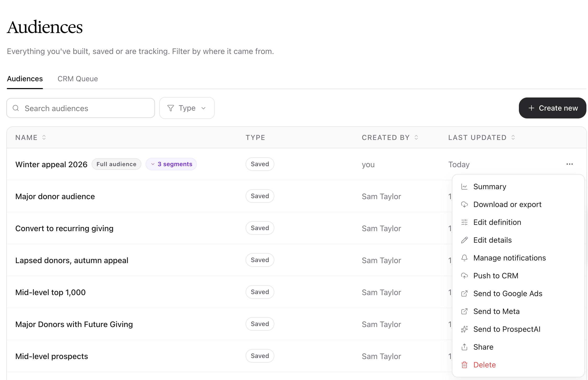Open the Winter appeal 2026 audience
Image resolution: width=588 pixels, height=380 pixels.
(51, 164)
